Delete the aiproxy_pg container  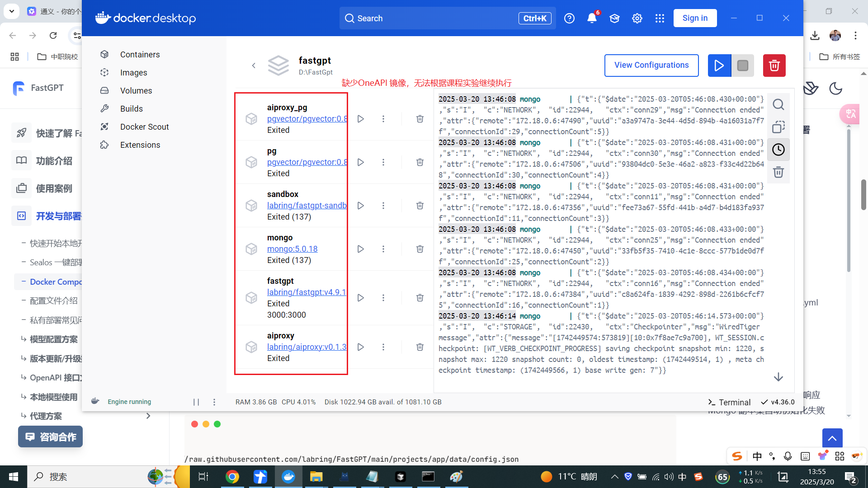tap(420, 119)
